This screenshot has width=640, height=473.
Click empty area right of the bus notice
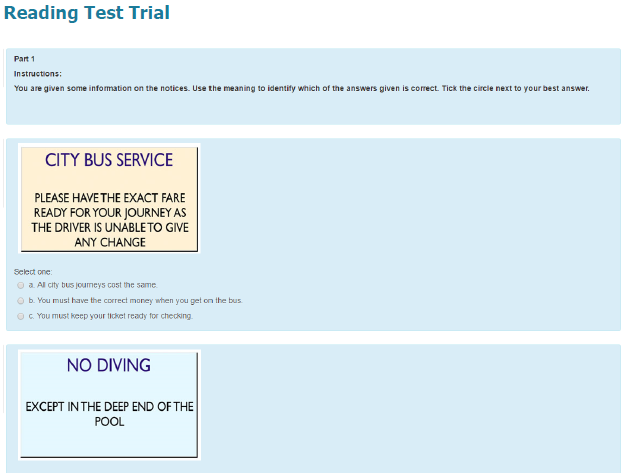click(420, 200)
